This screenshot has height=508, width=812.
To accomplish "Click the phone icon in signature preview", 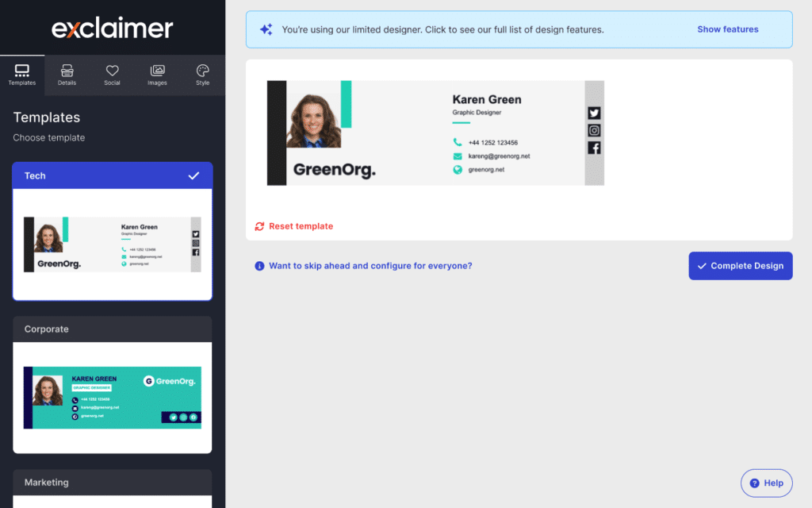I will [458, 142].
